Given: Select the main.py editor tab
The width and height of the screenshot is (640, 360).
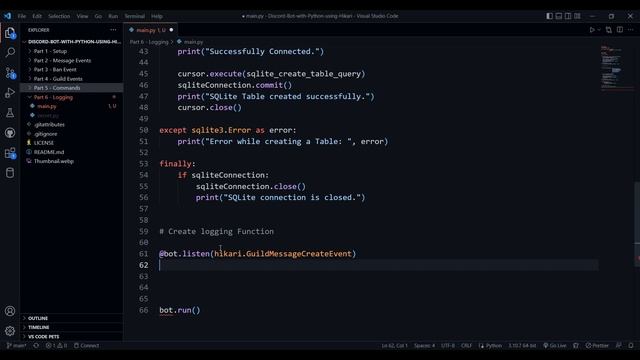Looking at the screenshot, I should point(151,30).
